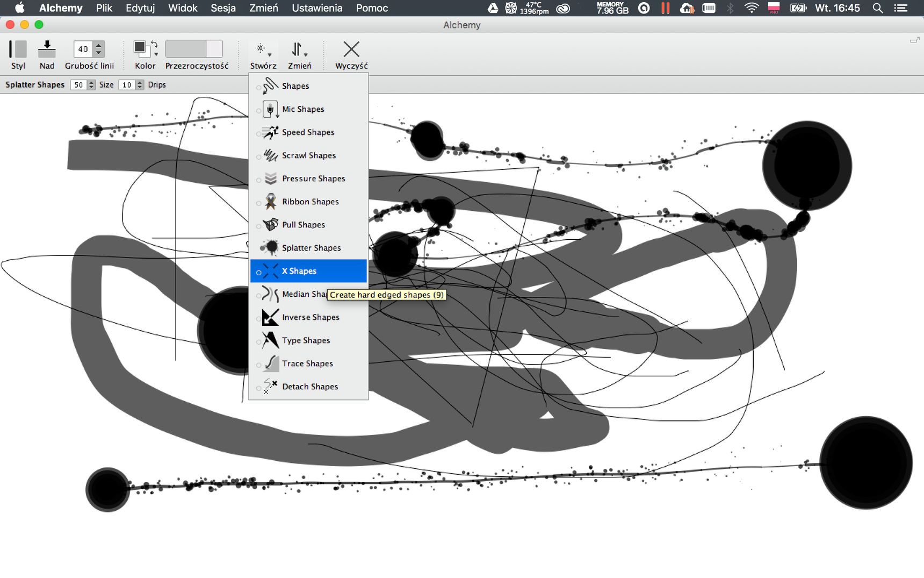Select the Inverse Shapes icon
Image resolution: width=924 pixels, height=578 pixels.
270,317
